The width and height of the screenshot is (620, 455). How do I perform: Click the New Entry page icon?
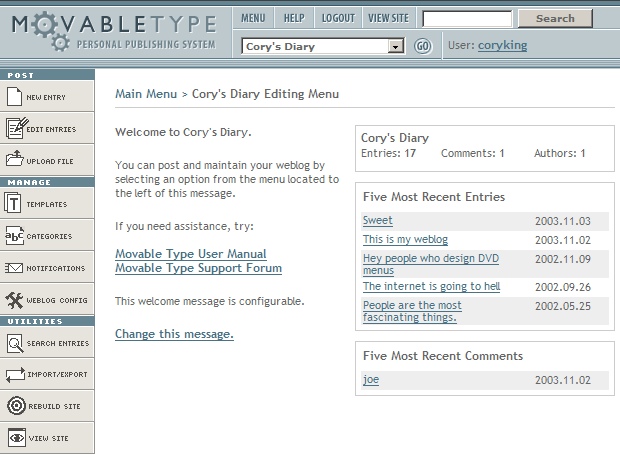(14, 96)
